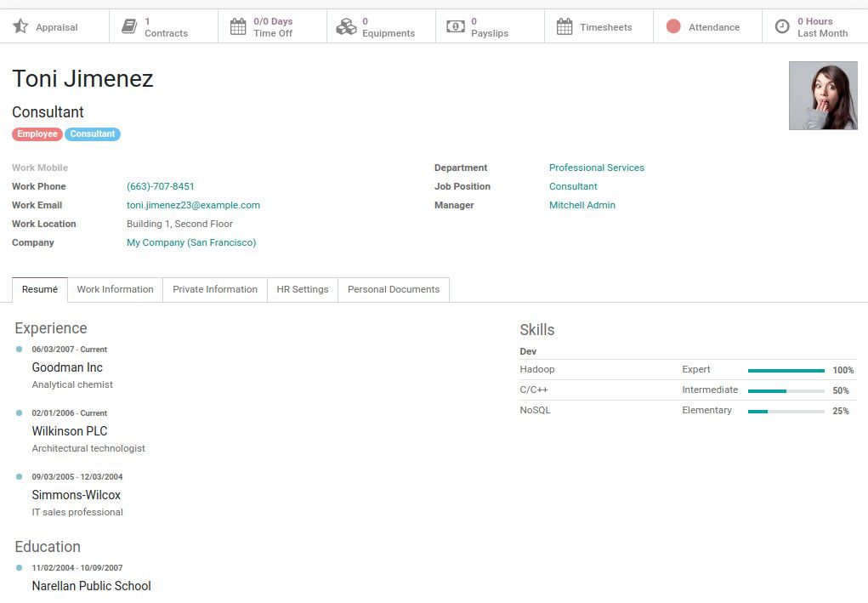Screen dimensions: 868x603
Task: Click the 06/03/2007 - Current date line
Action: pyautogui.click(x=69, y=350)
